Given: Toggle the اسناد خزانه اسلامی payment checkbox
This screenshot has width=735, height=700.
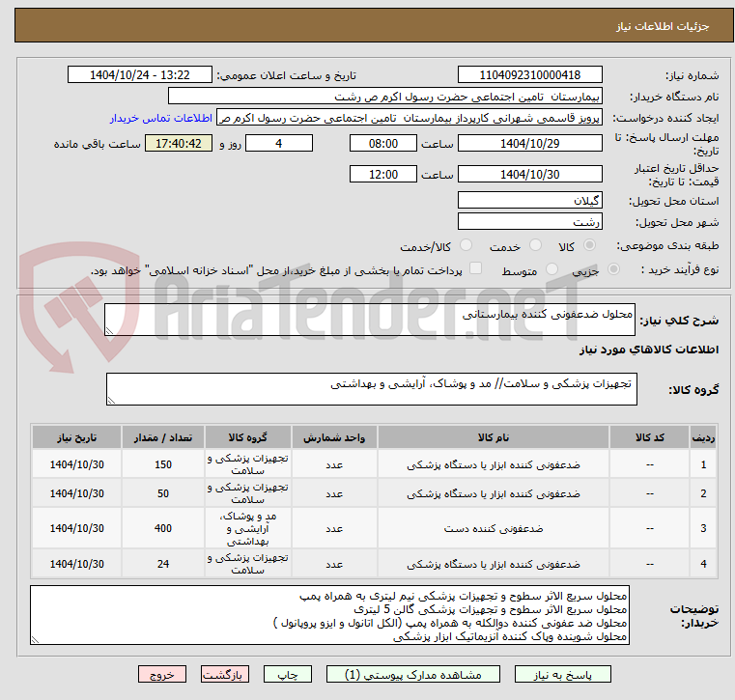Looking at the screenshot, I should 475,268.
